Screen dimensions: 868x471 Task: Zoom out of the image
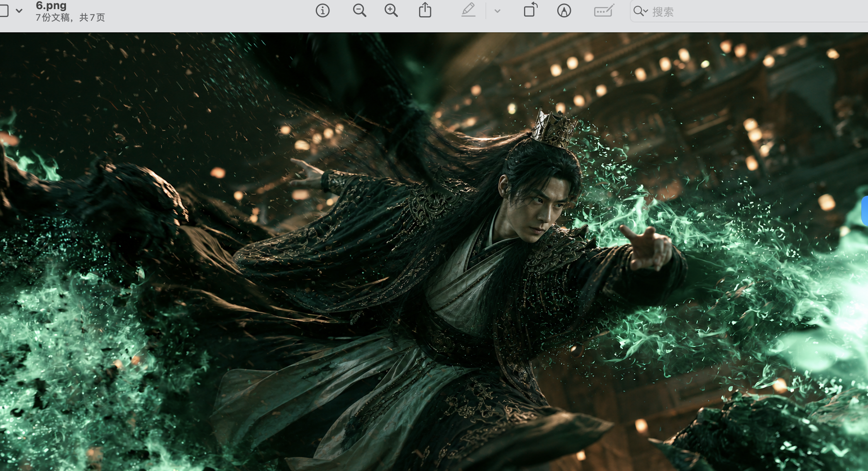[x=359, y=11]
